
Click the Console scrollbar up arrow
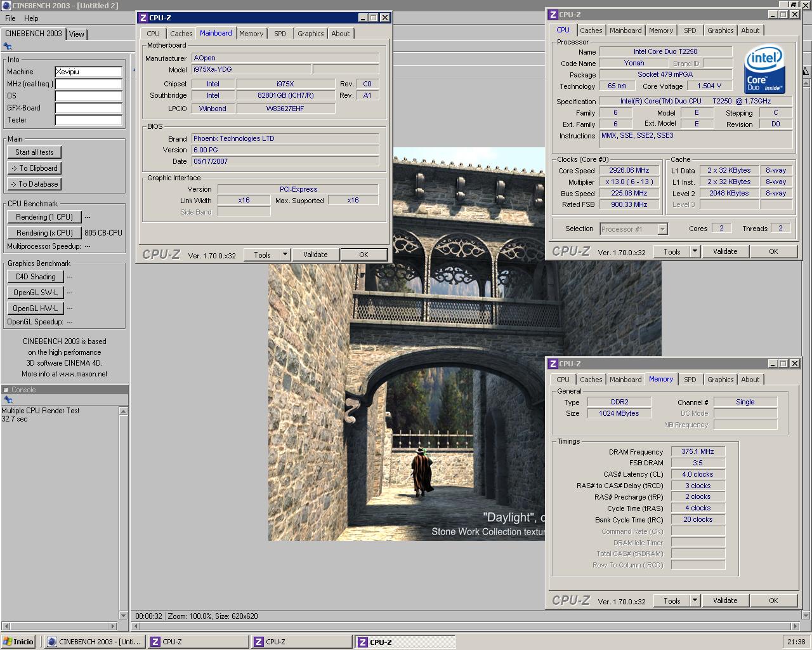click(123, 411)
